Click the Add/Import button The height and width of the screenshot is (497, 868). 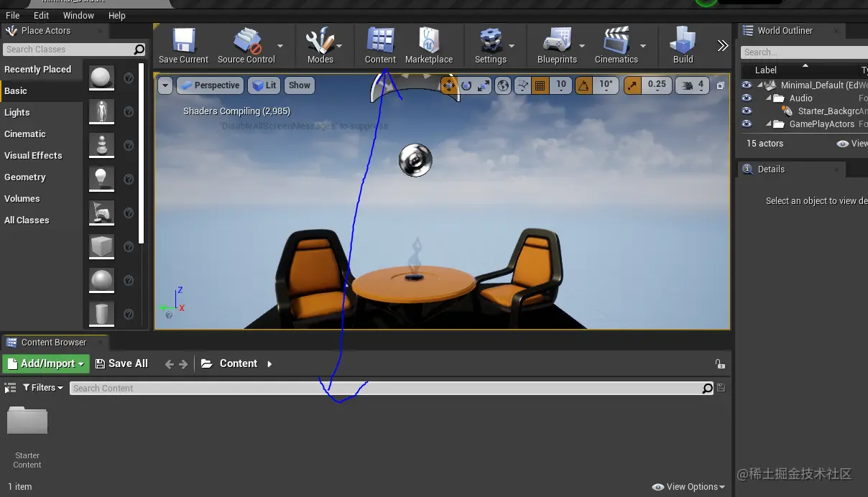(46, 363)
